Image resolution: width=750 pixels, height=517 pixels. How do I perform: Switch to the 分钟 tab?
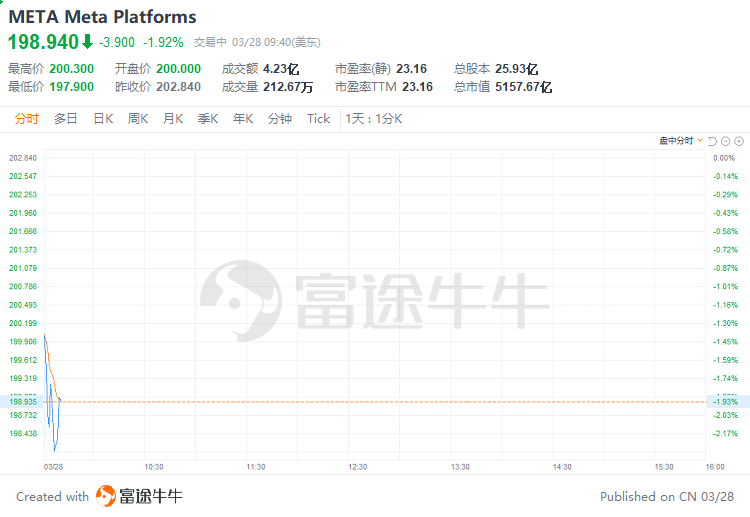(280, 119)
